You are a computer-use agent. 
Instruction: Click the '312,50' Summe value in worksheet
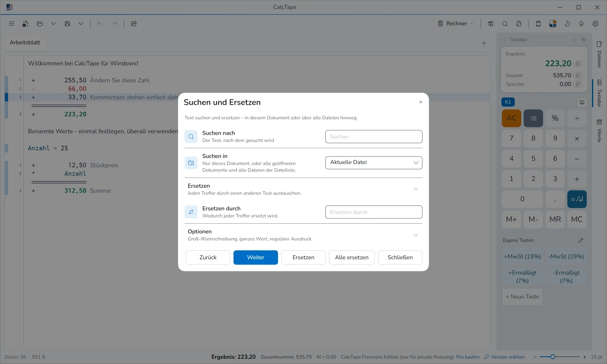tap(75, 190)
